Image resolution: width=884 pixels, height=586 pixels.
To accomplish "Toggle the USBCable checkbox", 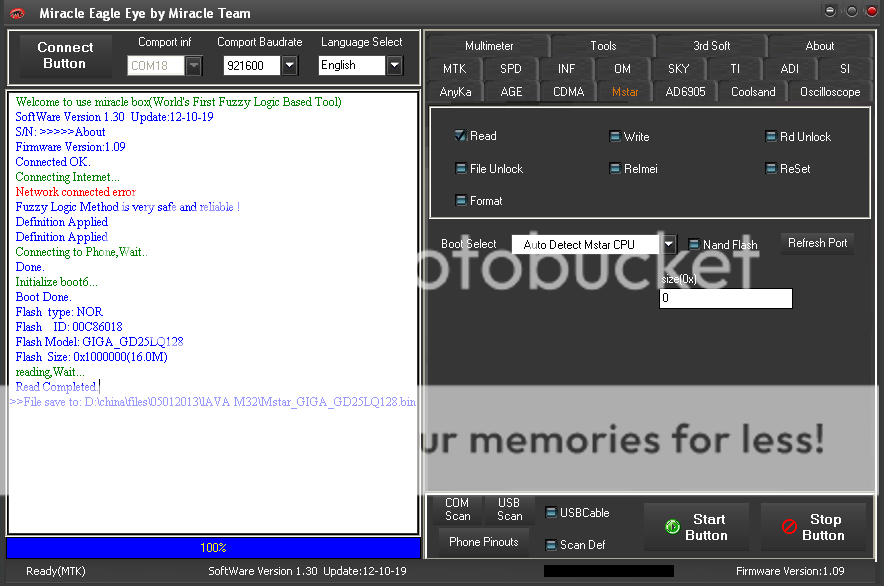I will tap(551, 513).
